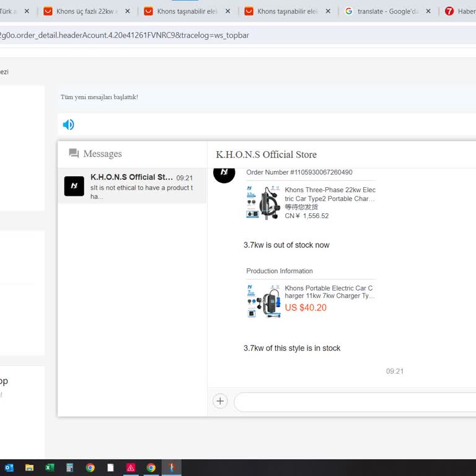Select the K.H.O.N.S Official Store conversation
The image size is (476, 476).
coord(139,186)
